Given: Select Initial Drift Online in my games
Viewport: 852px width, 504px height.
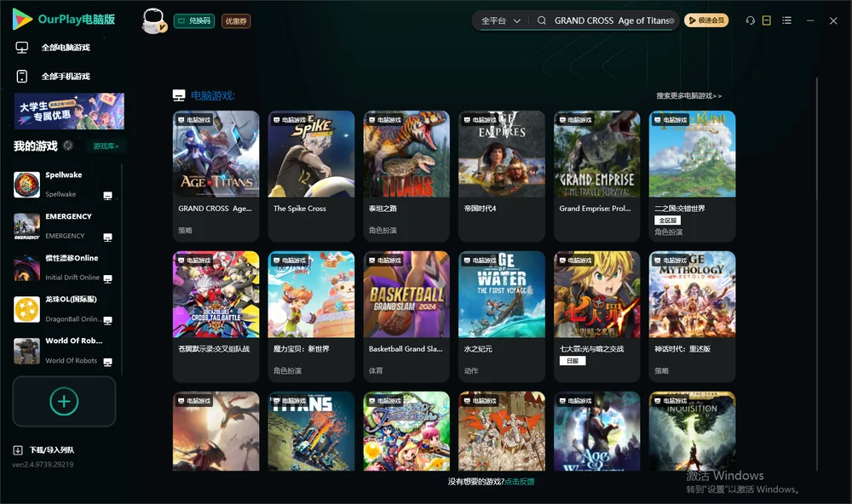Looking at the screenshot, I should pyautogui.click(x=64, y=267).
